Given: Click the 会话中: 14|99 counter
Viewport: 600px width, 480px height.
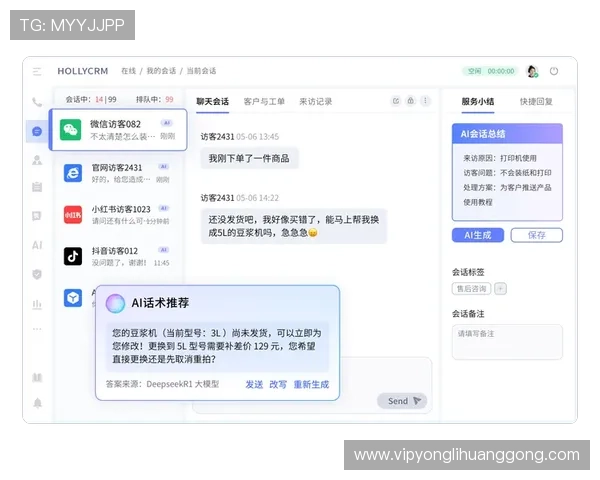Looking at the screenshot, I should (x=91, y=100).
